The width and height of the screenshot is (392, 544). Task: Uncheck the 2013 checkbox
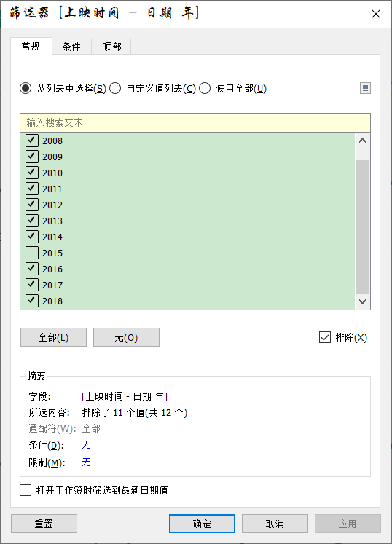click(32, 221)
